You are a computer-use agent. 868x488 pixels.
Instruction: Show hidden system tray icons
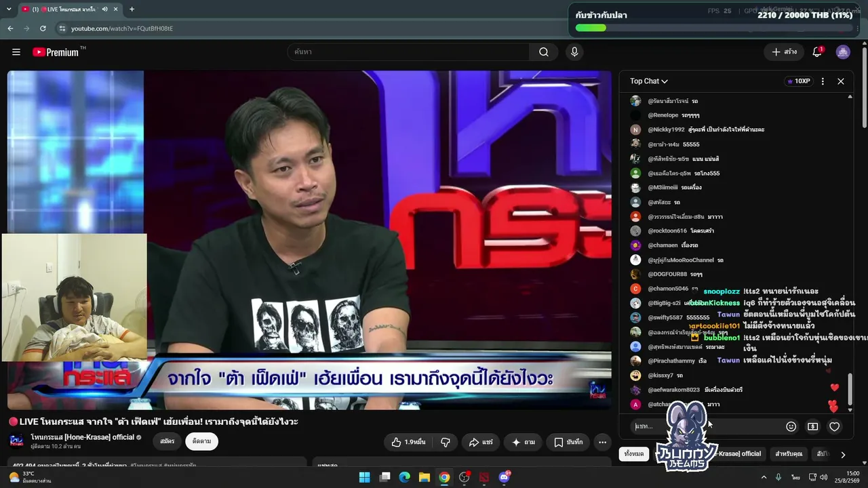(764, 477)
